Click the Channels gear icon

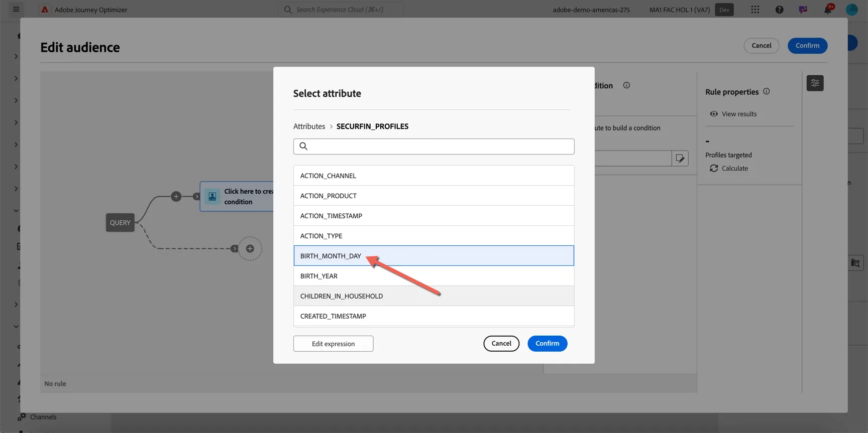(x=22, y=417)
